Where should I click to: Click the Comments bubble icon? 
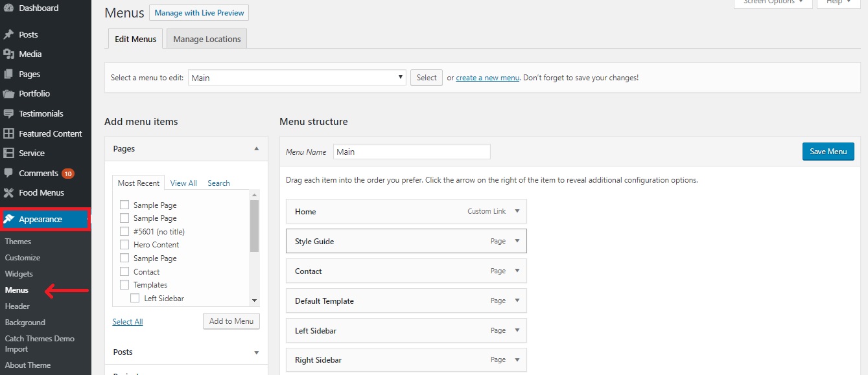[x=8, y=173]
